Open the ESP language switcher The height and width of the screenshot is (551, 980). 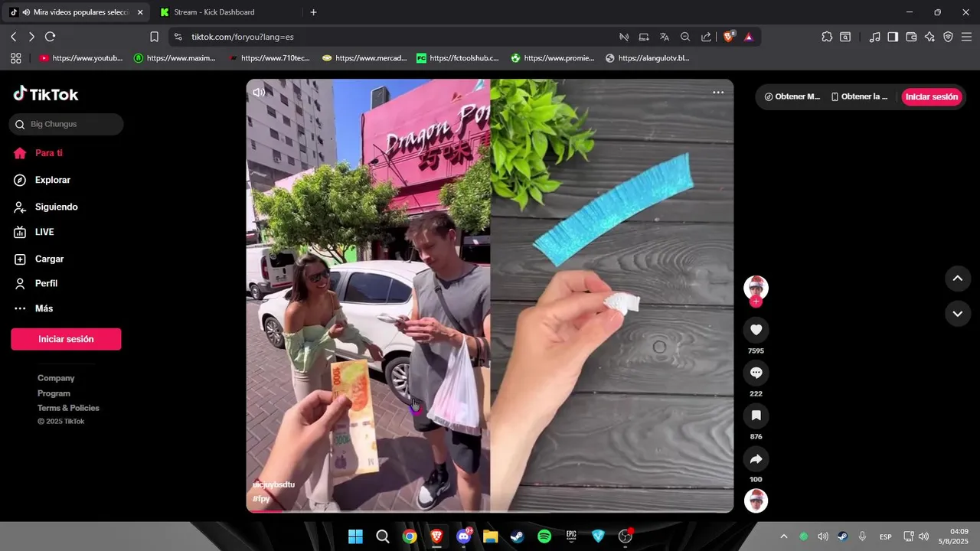click(x=886, y=536)
